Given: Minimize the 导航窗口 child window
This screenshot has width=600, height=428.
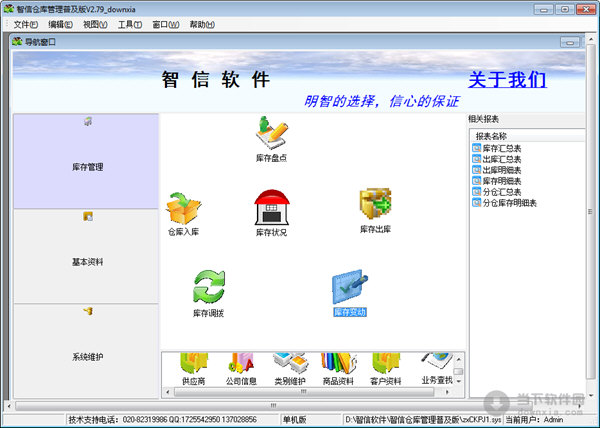Looking at the screenshot, I should [x=570, y=42].
